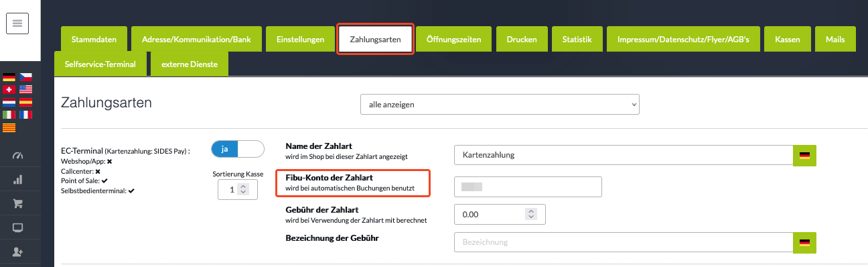Click the Fibu-Konto der Zahlart input field
The height and width of the screenshot is (267, 868).
coord(528,186)
